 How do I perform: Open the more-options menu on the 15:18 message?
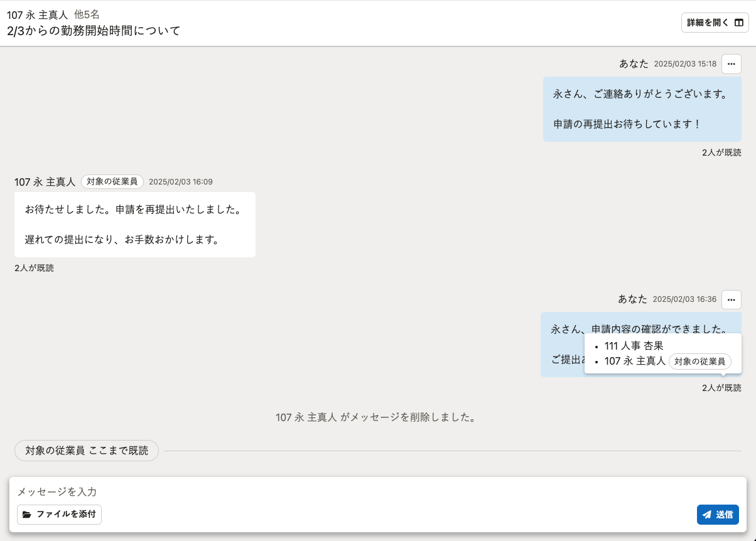click(731, 64)
